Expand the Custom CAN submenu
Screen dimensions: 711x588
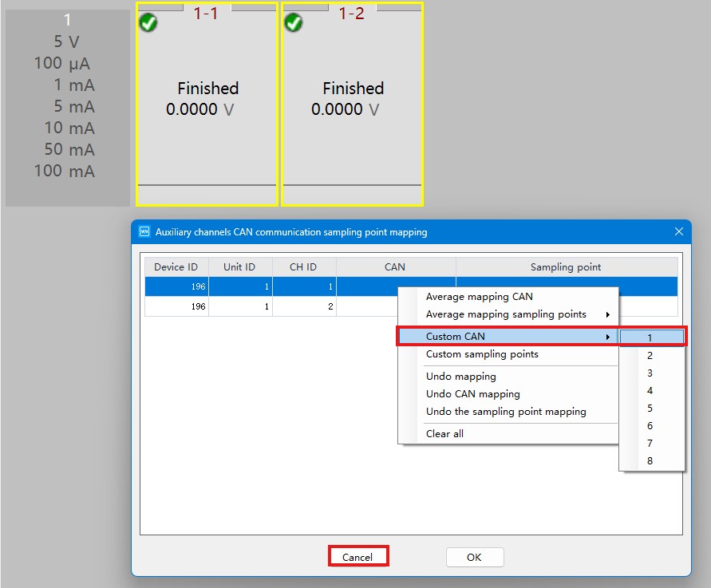tap(508, 337)
